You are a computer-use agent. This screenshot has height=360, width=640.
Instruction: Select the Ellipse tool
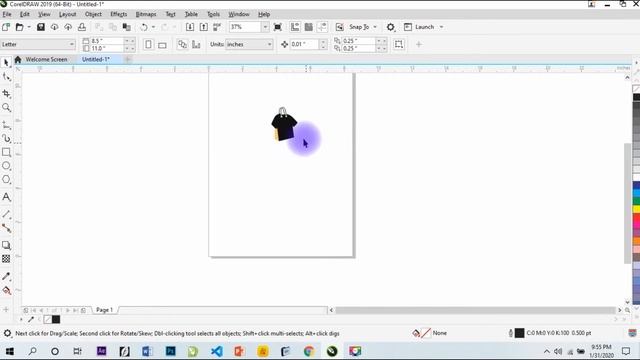[x=6, y=166]
